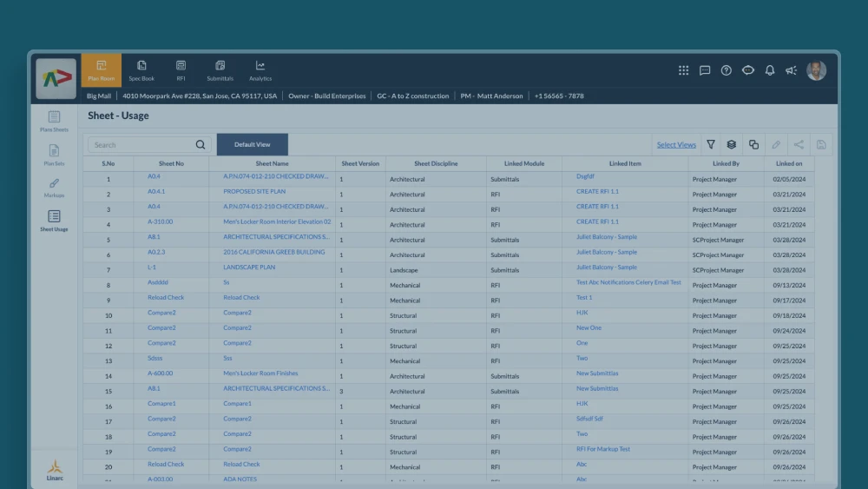Screen dimensions: 868x489
Task: Open sheet A0.4.1 link
Action: pos(156,191)
